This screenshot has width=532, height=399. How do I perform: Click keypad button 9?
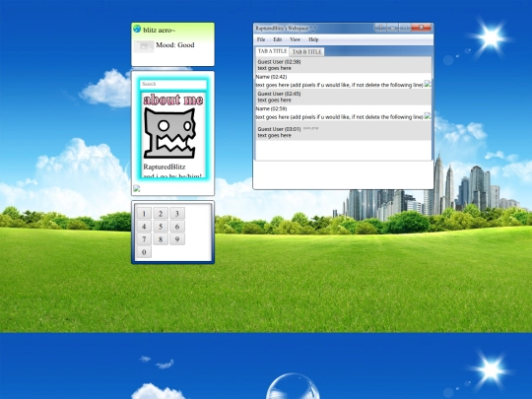177,239
